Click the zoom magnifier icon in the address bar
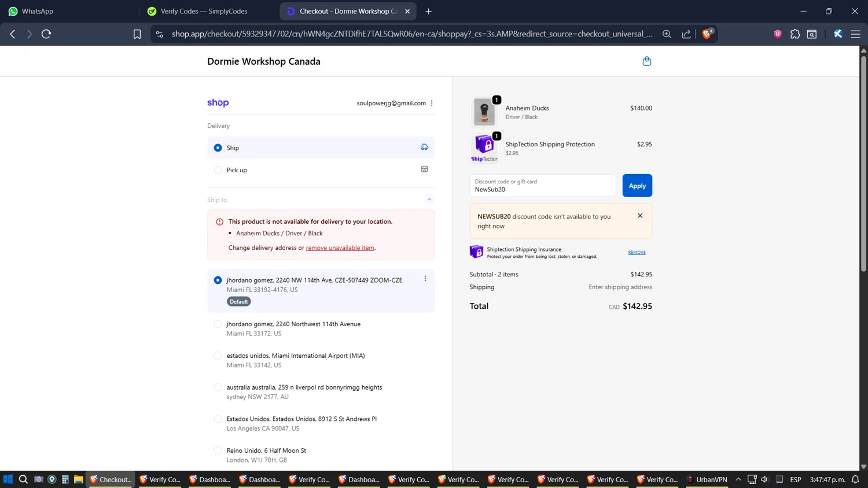 [x=667, y=34]
